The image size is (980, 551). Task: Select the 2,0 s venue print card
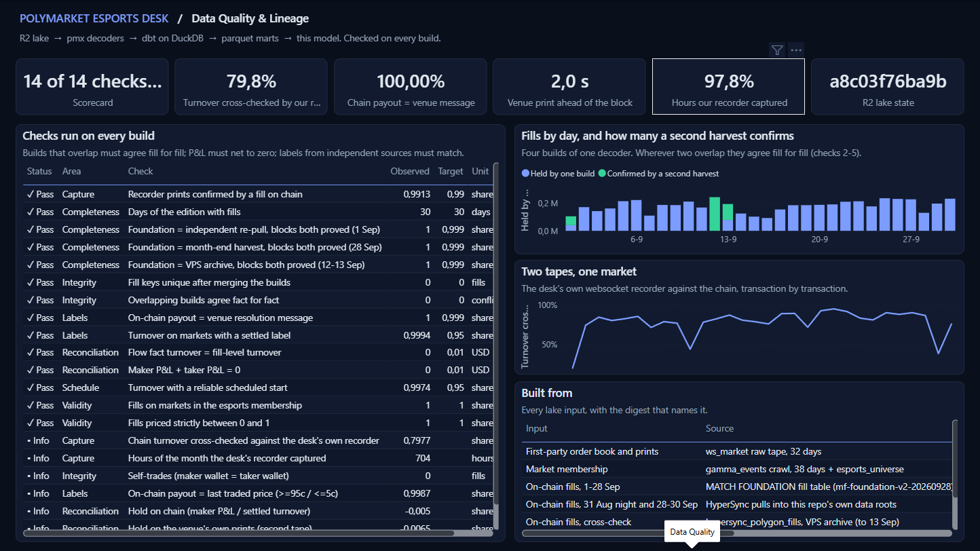(569, 86)
